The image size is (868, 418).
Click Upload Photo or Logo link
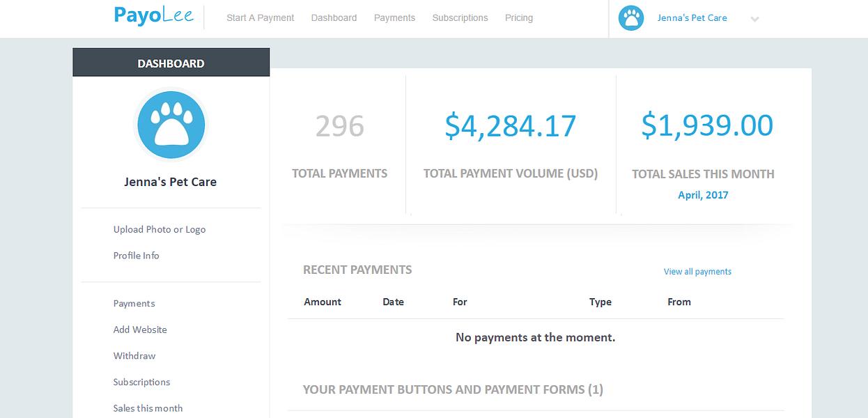tap(160, 229)
